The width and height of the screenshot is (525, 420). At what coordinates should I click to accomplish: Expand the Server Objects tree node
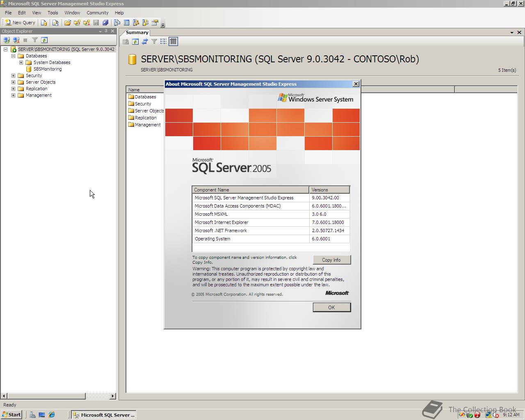point(13,82)
